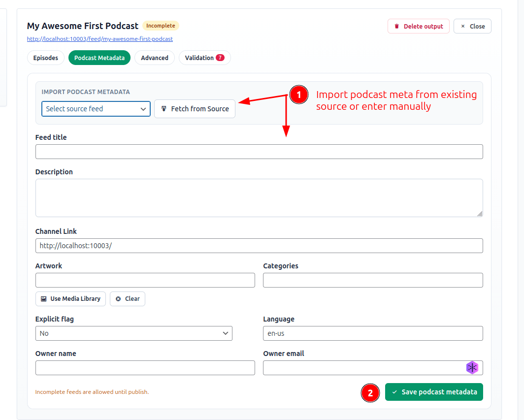Open the my-awesome-first-podcast feed link
The width and height of the screenshot is (524, 420).
tap(99, 39)
